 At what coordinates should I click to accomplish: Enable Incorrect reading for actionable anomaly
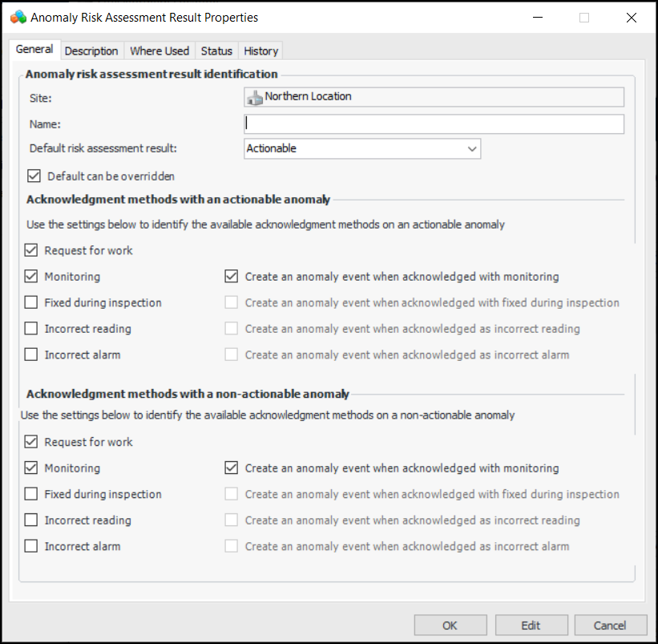[31, 329]
